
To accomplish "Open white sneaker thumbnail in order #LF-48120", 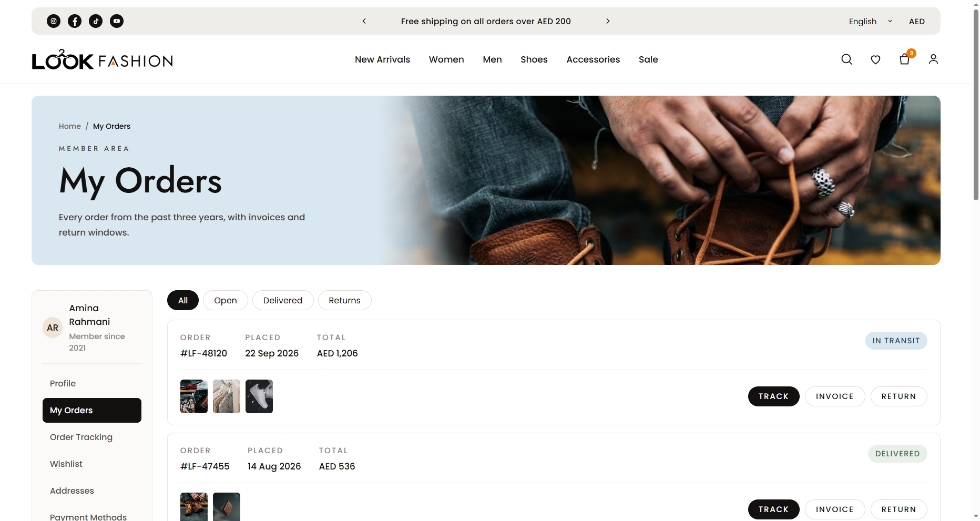I will pos(259,396).
